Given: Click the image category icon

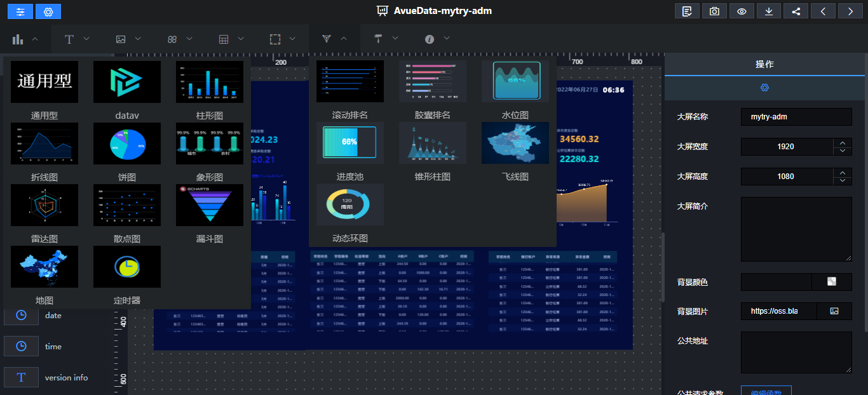Looking at the screenshot, I should 121,39.
